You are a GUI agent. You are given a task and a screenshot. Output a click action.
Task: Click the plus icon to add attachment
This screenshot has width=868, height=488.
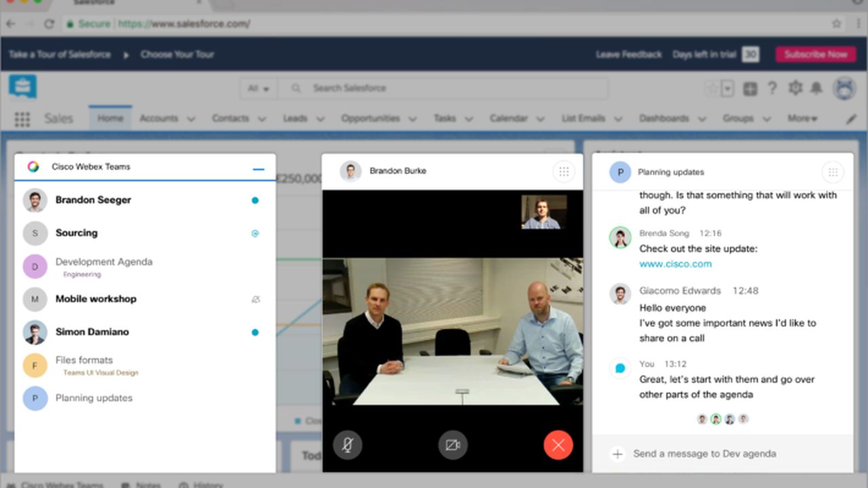[x=617, y=454]
